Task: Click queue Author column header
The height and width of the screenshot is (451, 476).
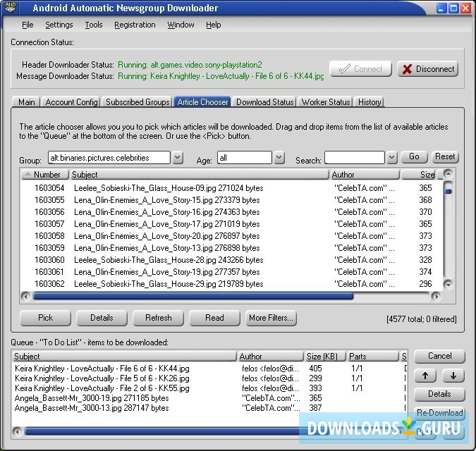Action: coord(270,357)
